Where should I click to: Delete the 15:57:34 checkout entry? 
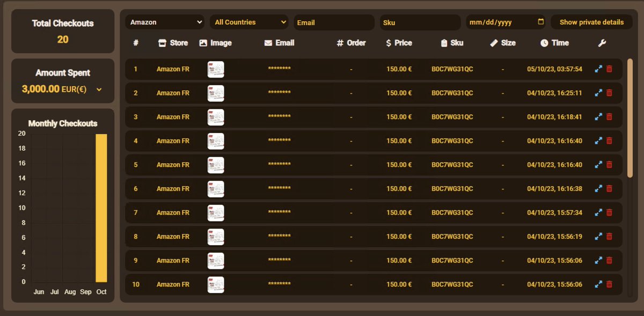click(609, 212)
